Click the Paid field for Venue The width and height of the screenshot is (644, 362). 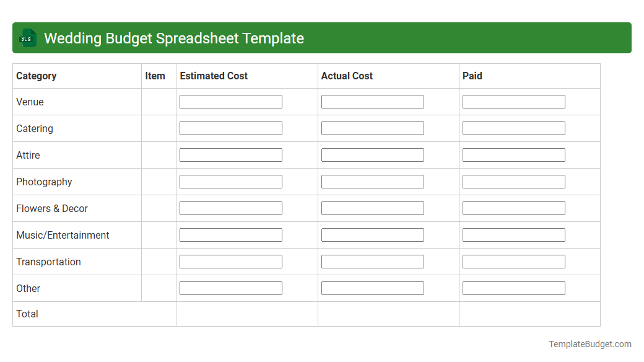click(513, 101)
